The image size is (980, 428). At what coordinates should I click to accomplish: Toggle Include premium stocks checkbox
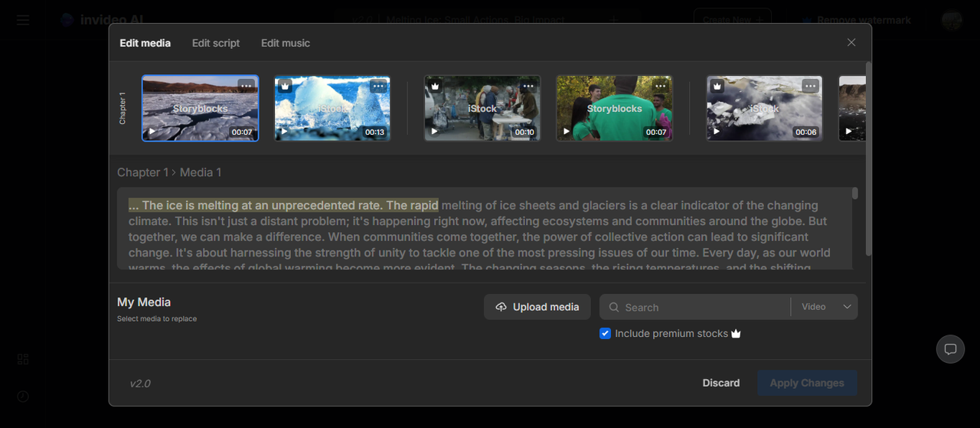605,334
